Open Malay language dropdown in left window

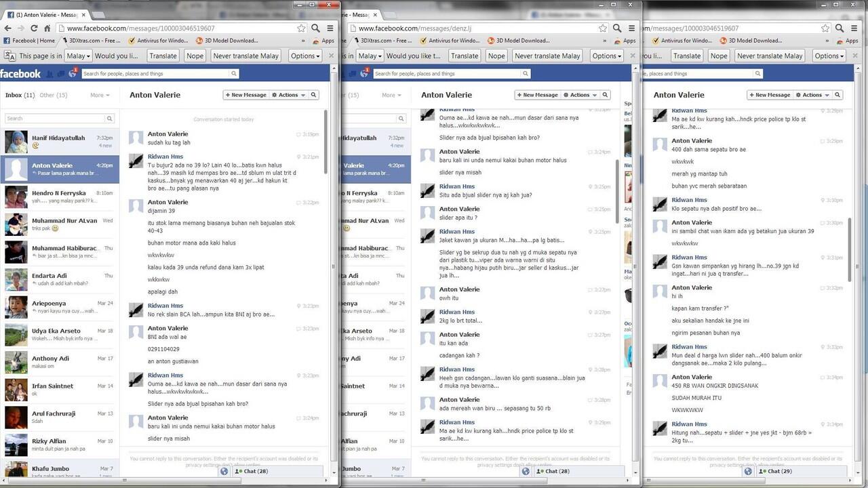pyautogui.click(x=78, y=56)
